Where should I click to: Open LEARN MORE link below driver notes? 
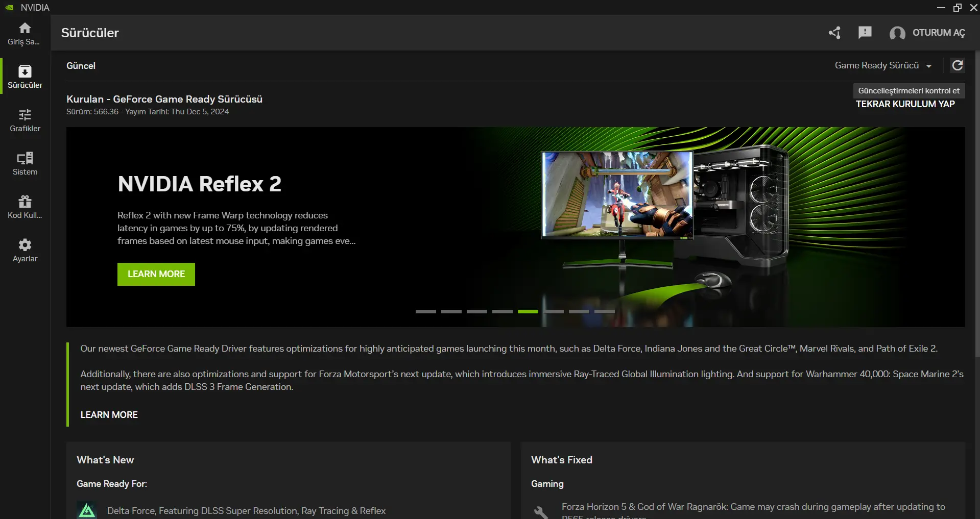109,415
